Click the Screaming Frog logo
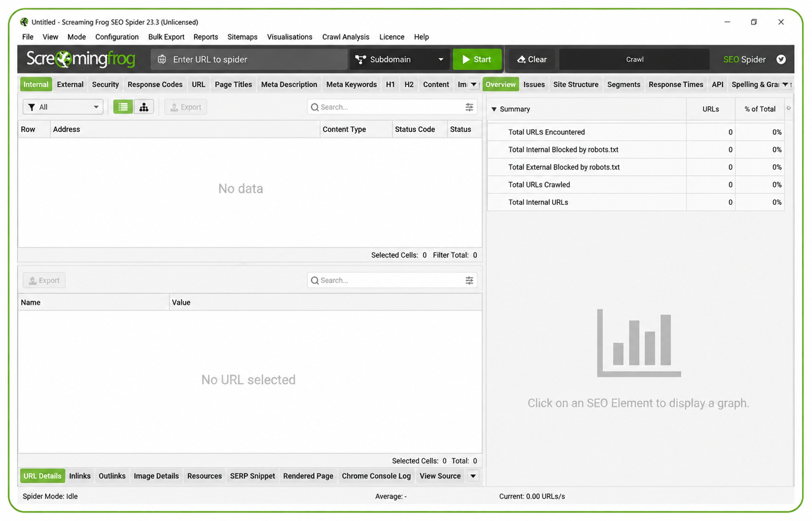Image resolution: width=812 pixels, height=521 pixels. click(80, 59)
